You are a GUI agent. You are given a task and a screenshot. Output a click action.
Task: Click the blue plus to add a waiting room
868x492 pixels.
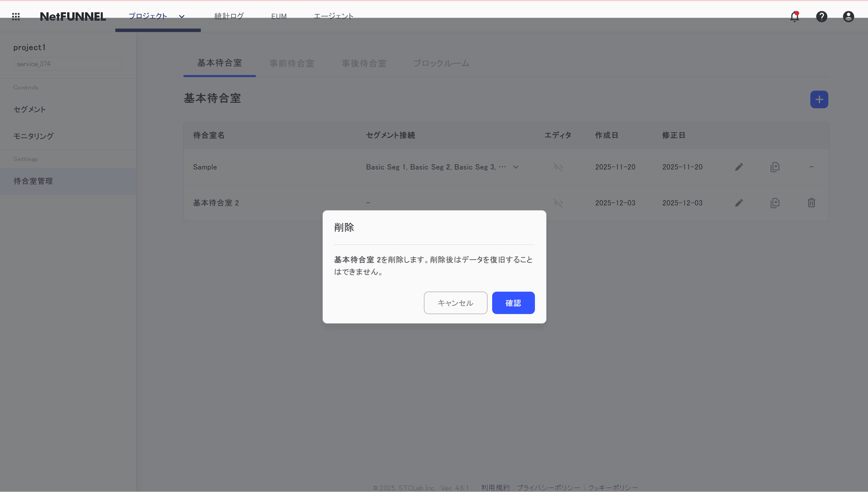point(819,99)
